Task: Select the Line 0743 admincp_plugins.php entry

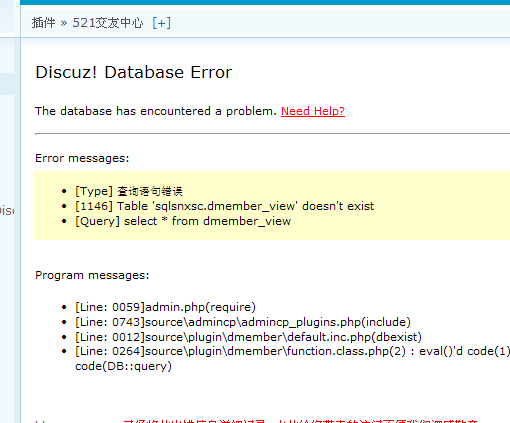Action: tap(243, 322)
